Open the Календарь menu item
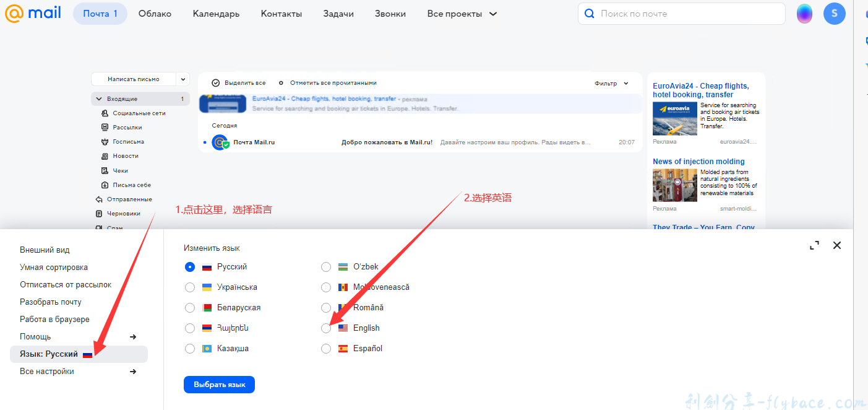868x410 pixels. tap(215, 13)
